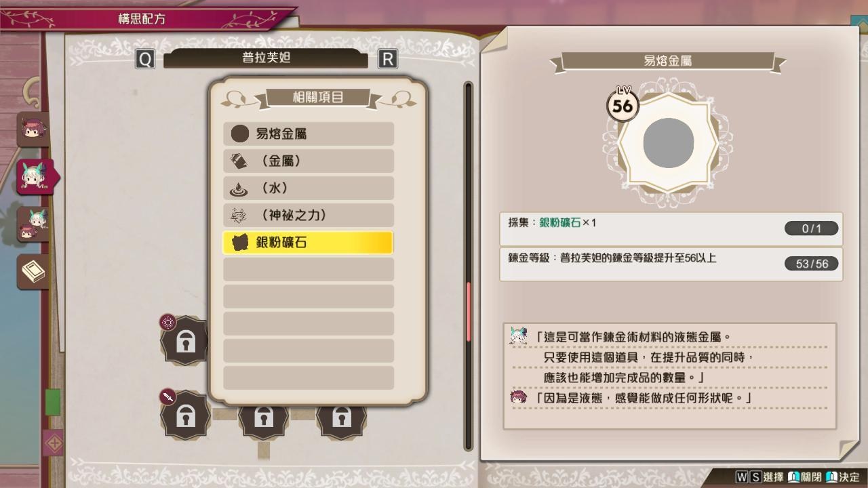
Task: Click the 決定 confirm button
Action: [843, 477]
